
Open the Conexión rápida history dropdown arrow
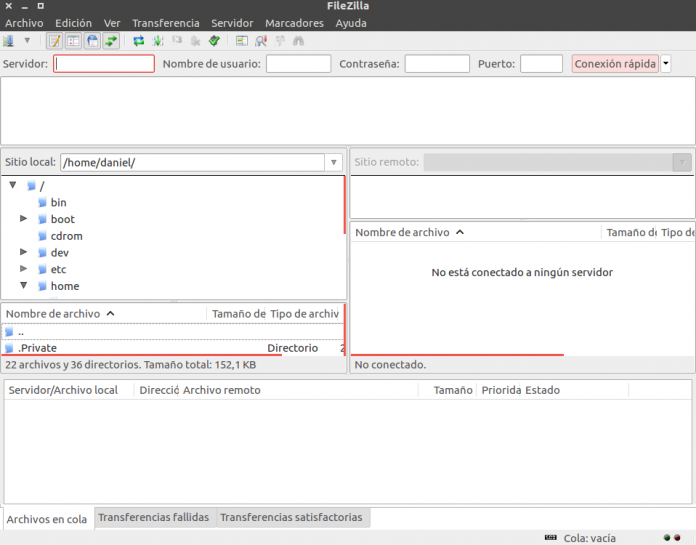666,64
